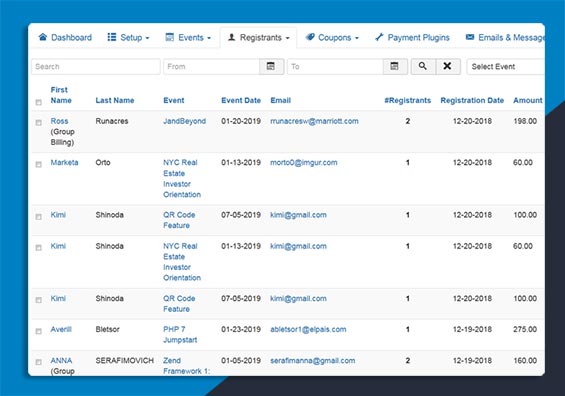Screen dimensions: 565x396
Task: Select the 160.00 amount cell
Action: coord(525,361)
